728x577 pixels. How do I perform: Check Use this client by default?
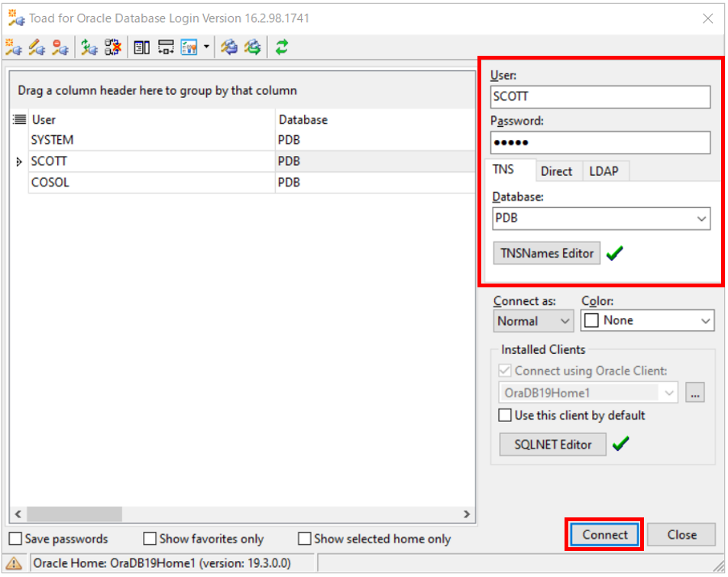505,415
